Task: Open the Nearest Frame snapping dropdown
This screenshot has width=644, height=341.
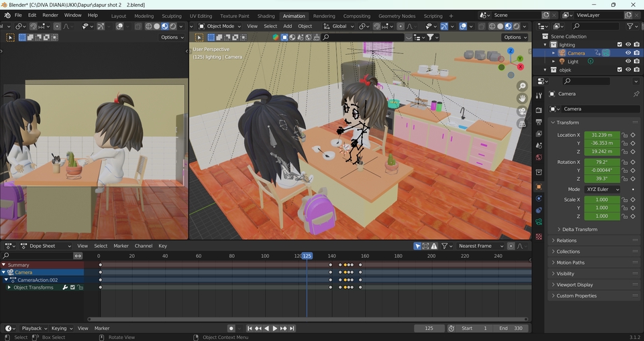Action: pos(479,247)
